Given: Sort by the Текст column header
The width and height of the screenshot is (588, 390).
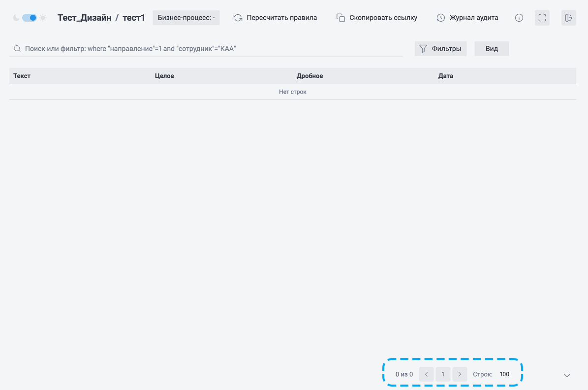Looking at the screenshot, I should (x=22, y=76).
